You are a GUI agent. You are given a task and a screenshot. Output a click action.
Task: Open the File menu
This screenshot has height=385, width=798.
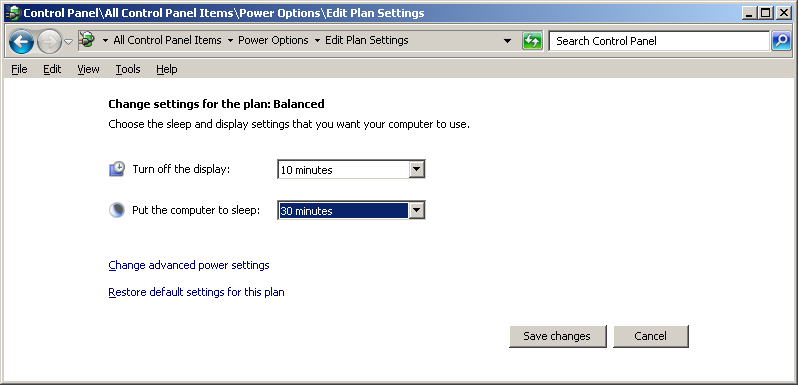tap(19, 69)
